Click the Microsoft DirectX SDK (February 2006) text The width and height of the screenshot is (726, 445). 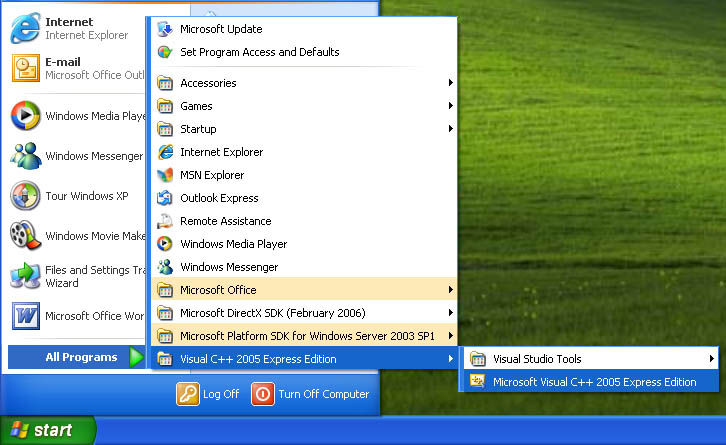pyautogui.click(x=273, y=313)
